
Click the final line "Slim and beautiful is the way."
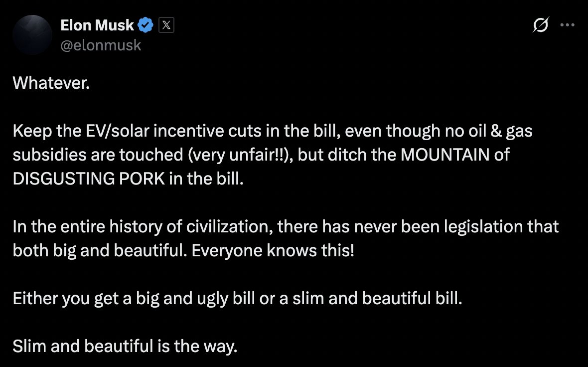(x=125, y=346)
